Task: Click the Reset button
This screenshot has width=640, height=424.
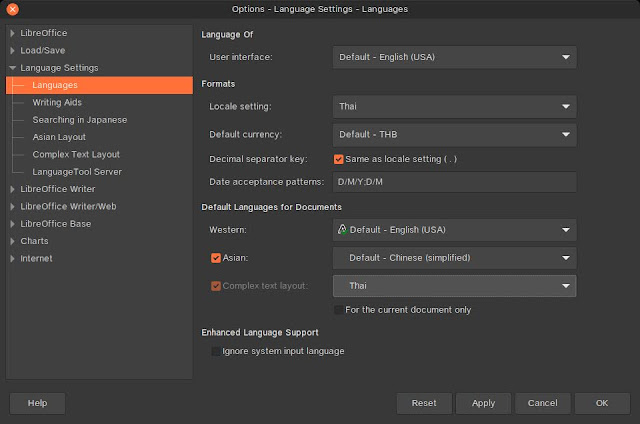Action: 424,403
